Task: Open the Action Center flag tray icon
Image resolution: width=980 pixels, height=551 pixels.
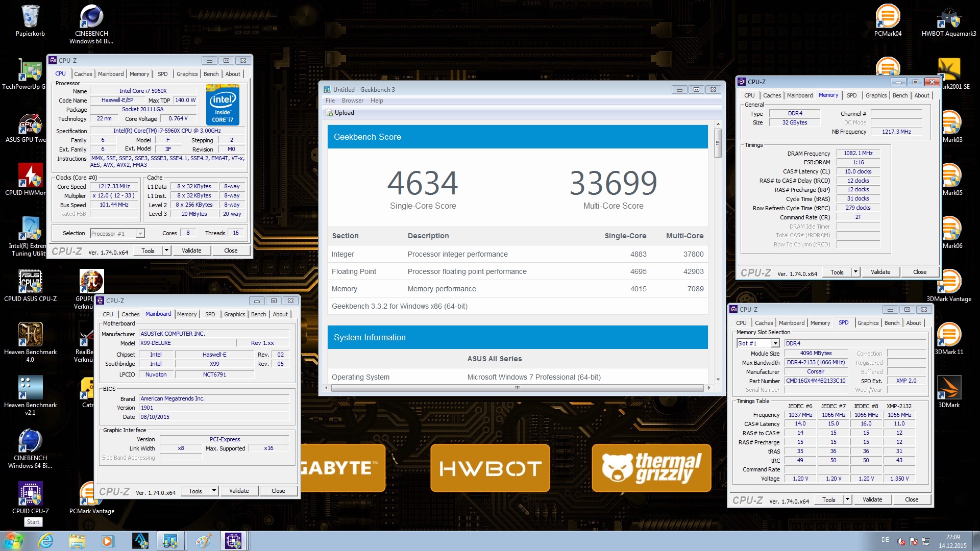Action: (x=914, y=541)
